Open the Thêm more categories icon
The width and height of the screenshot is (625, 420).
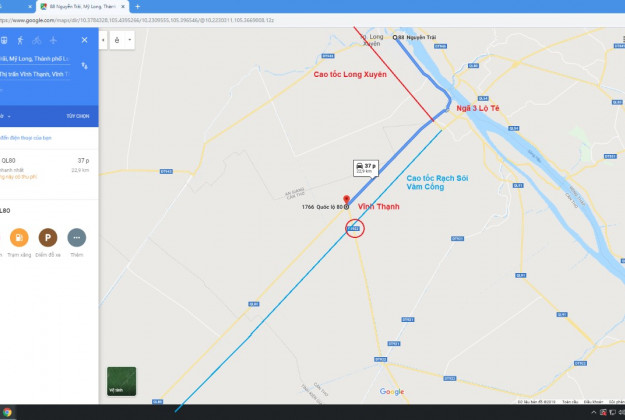coord(77,237)
